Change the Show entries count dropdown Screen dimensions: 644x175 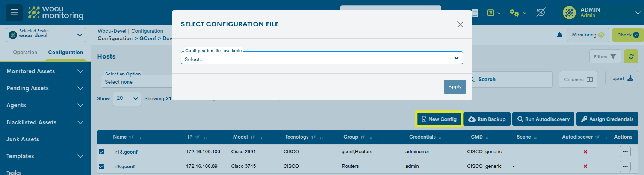(x=127, y=98)
